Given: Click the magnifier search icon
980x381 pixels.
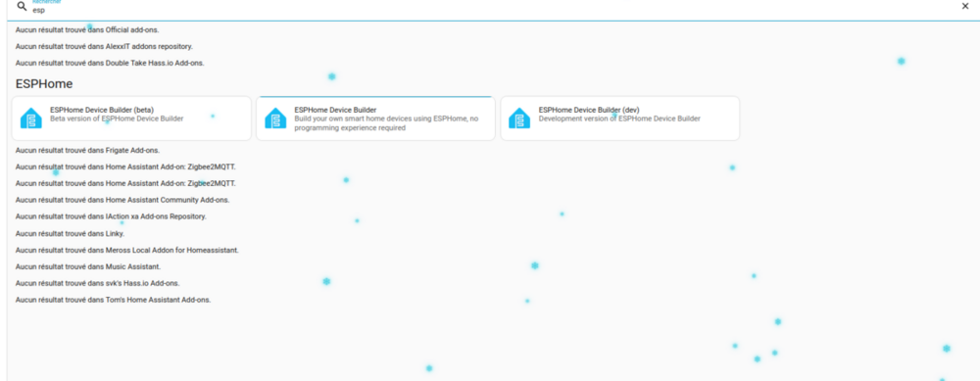Looking at the screenshot, I should (22, 7).
